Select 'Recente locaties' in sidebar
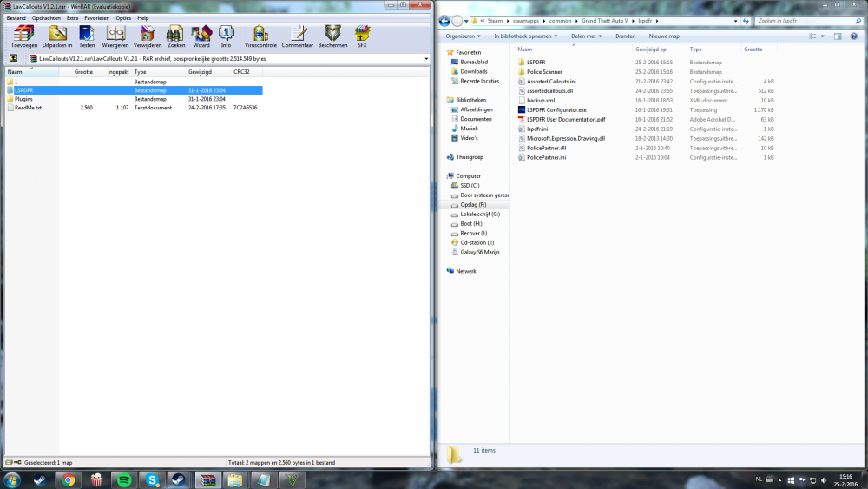The width and height of the screenshot is (868, 489). pyautogui.click(x=479, y=81)
